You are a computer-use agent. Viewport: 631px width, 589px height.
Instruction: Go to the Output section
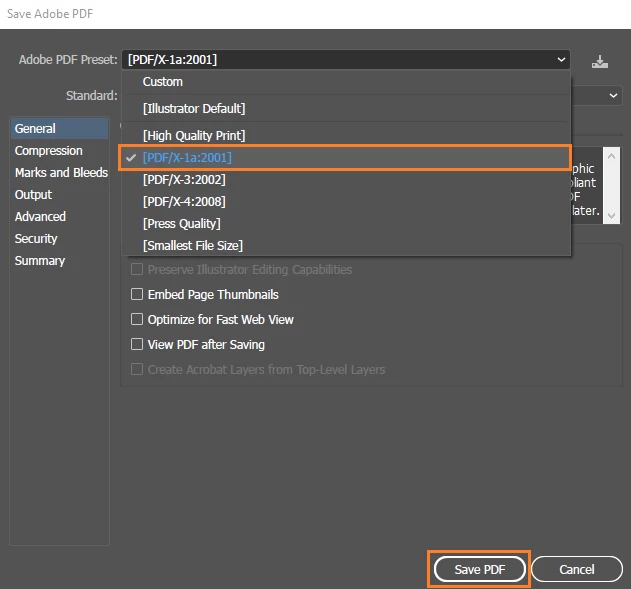[33, 195]
